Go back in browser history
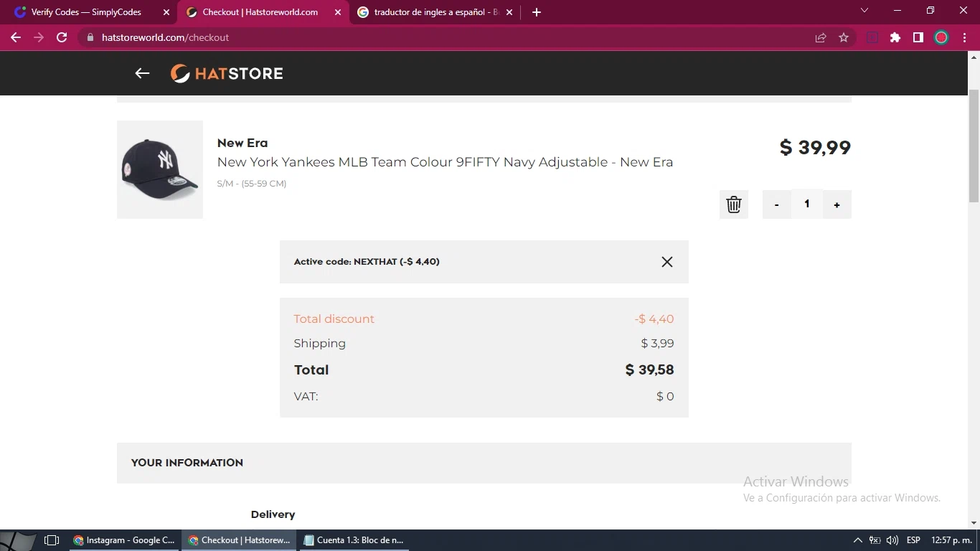Viewport: 980px width, 551px height. [x=16, y=37]
